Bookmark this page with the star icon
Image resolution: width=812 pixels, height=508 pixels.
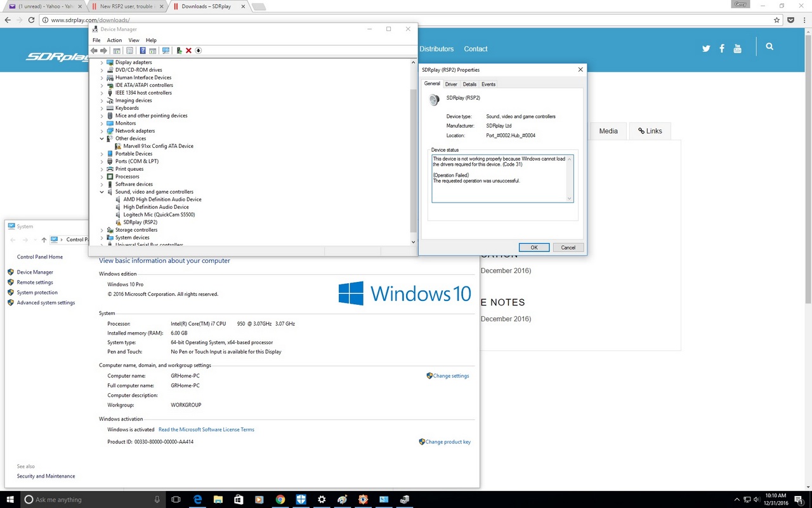(x=776, y=20)
